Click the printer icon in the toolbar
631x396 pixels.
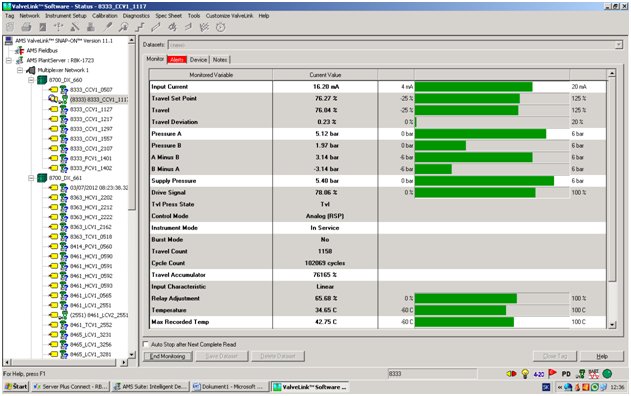[x=26, y=27]
